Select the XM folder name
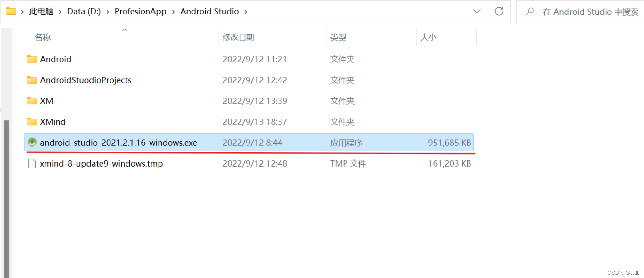This screenshot has width=644, height=278. tap(46, 101)
